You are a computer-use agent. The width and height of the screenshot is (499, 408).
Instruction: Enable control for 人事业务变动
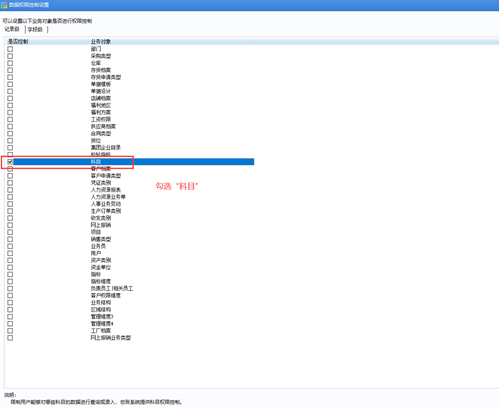coord(10,204)
